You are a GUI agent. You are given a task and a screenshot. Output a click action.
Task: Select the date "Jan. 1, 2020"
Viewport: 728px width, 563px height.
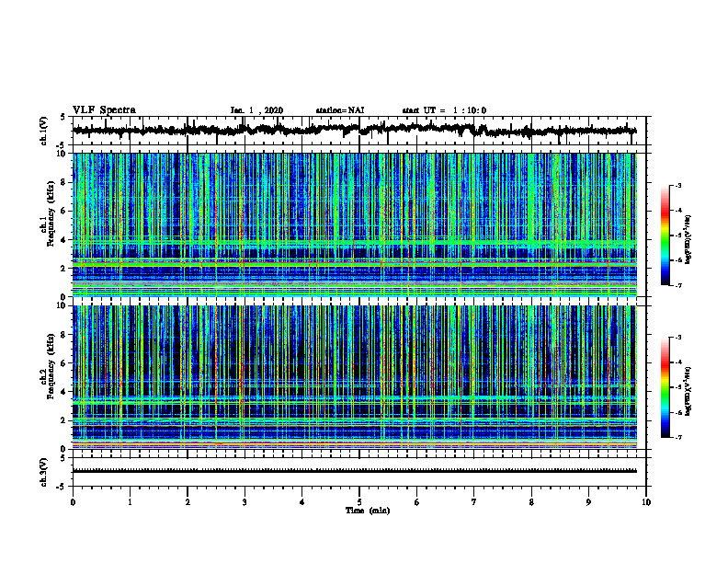pos(256,110)
